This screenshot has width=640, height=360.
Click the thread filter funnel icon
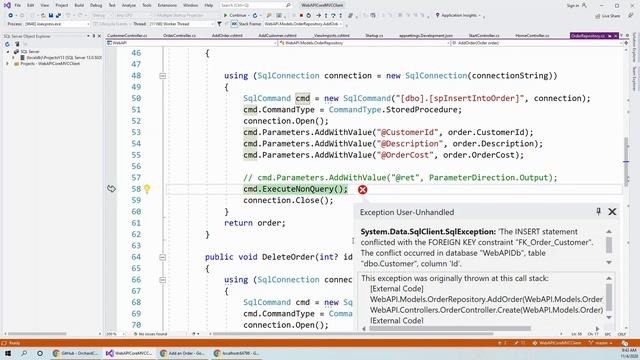click(220, 24)
